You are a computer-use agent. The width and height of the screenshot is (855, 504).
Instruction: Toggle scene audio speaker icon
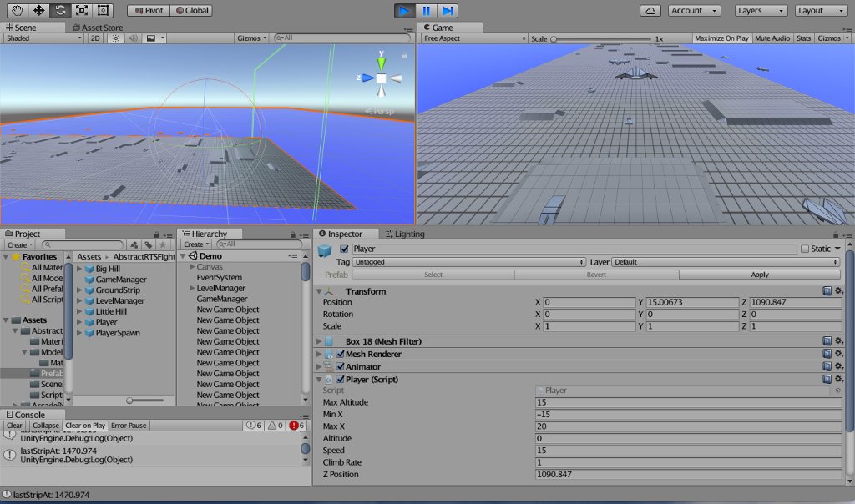click(x=133, y=38)
